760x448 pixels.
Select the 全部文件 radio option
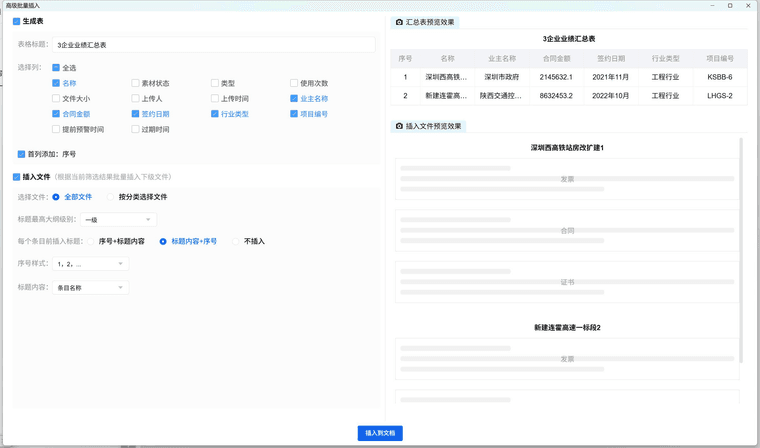click(56, 197)
